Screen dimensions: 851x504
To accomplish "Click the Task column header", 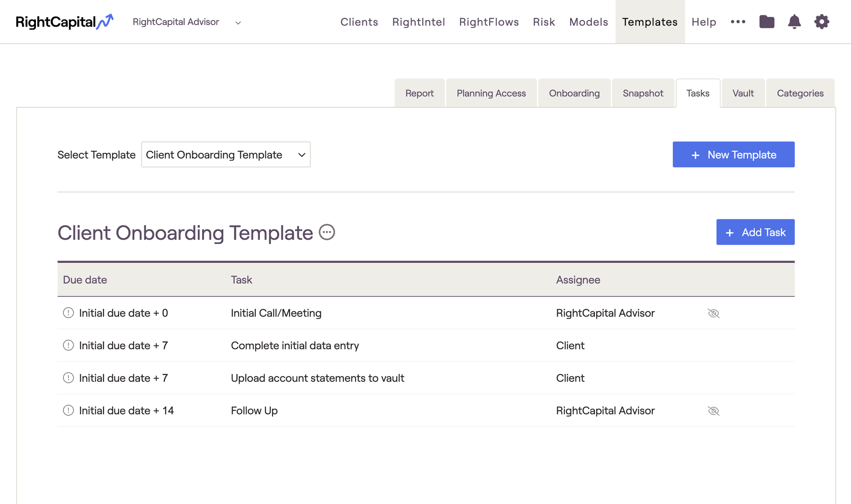I will (242, 280).
